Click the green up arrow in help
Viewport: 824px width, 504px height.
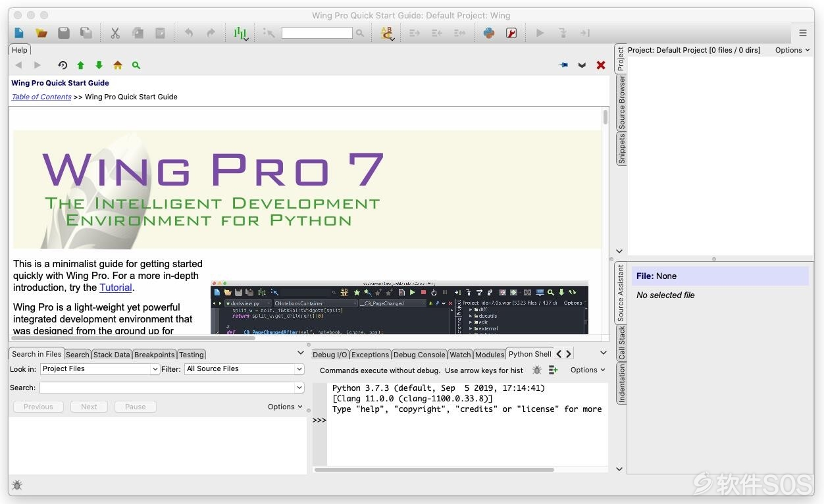(x=81, y=65)
